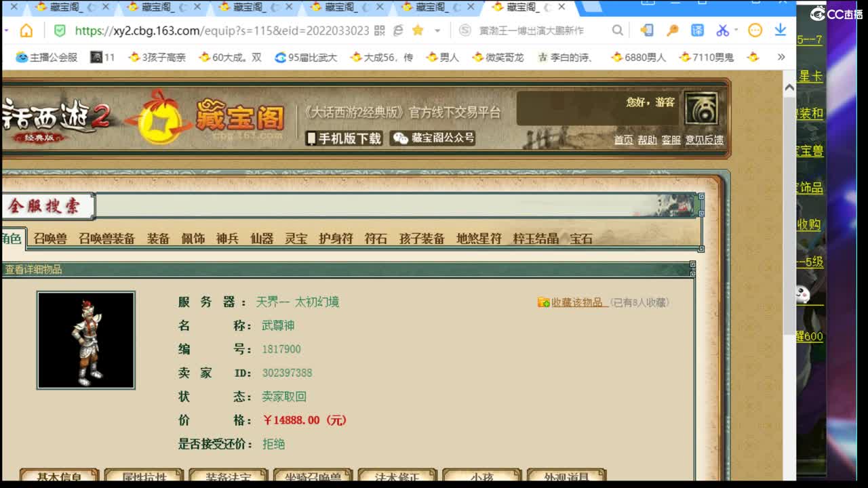Switch to the 符石 tab

(376, 239)
